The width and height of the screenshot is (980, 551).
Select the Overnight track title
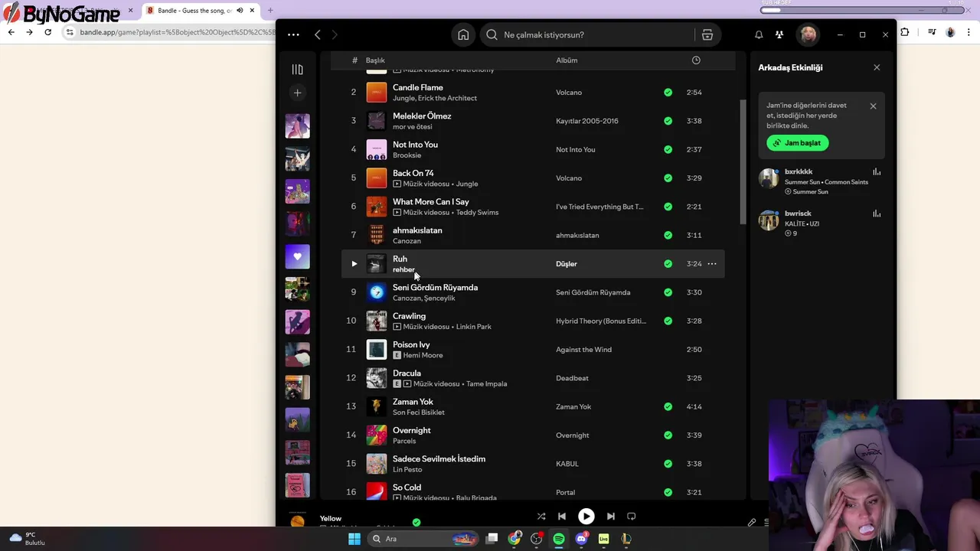(x=411, y=430)
